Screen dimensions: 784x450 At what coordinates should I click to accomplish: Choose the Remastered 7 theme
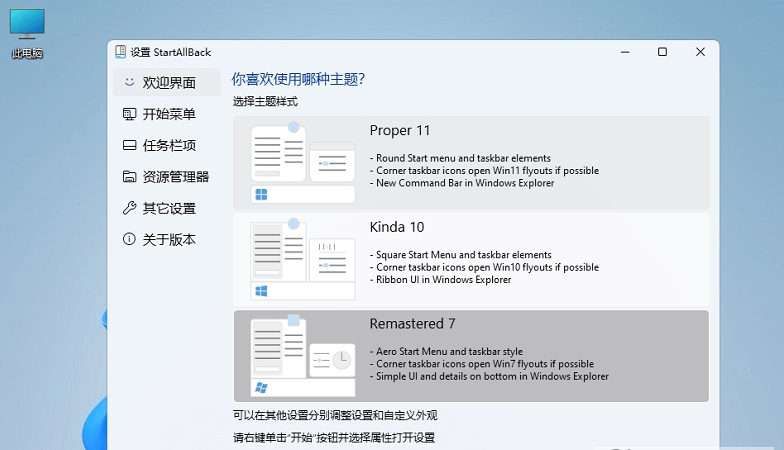pos(471,356)
